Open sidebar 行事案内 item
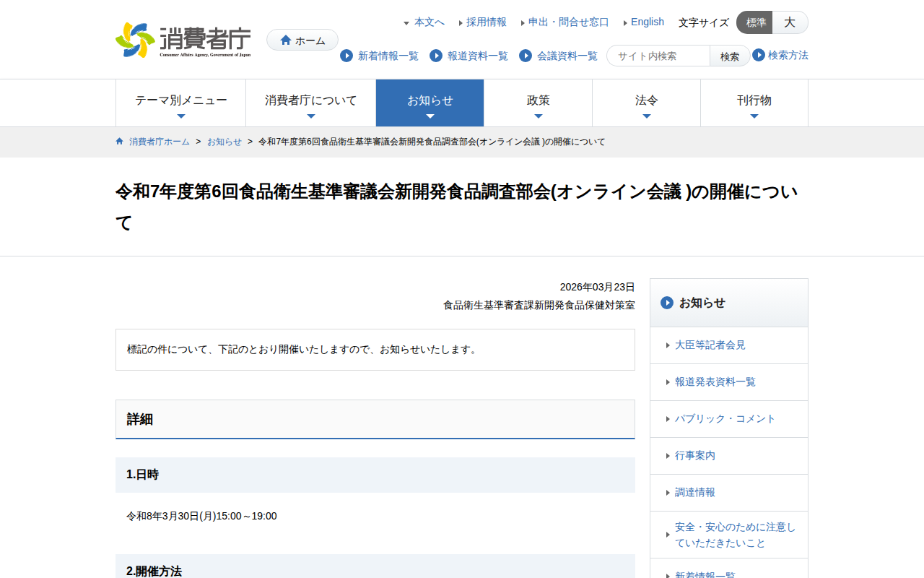This screenshot has width=924, height=578. pos(729,456)
